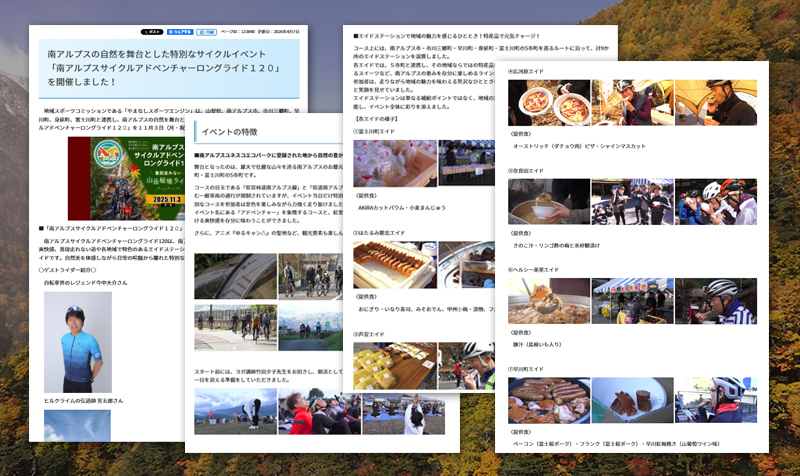Select the text オーストリッチ（ダチョウ肉）ピザ・シャインマスカット
The width and height of the screenshot is (800, 476).
(579, 146)
